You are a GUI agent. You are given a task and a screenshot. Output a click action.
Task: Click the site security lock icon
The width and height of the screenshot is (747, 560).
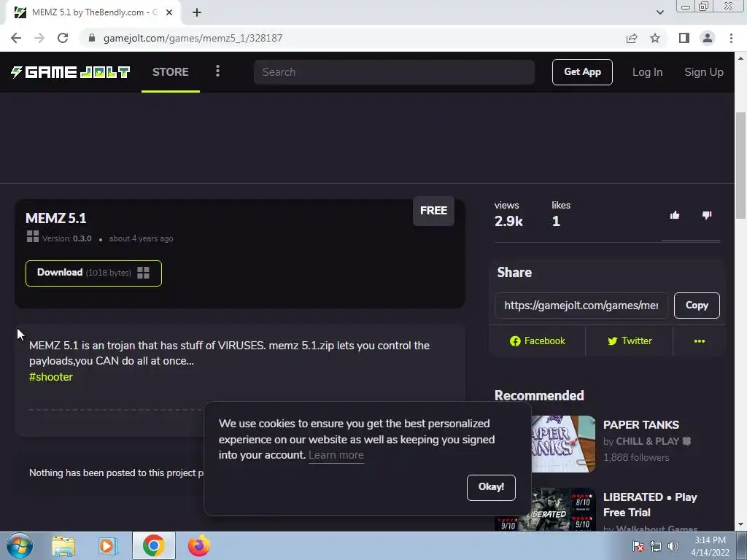pyautogui.click(x=92, y=38)
